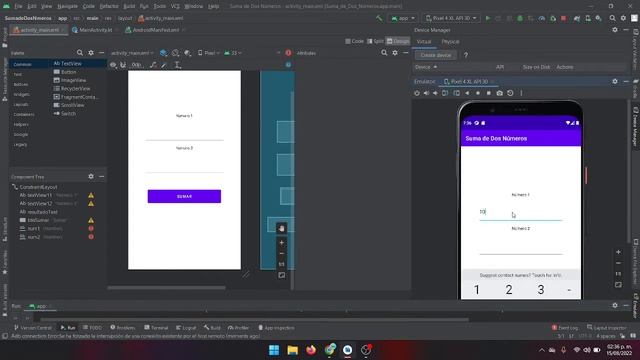Viewport: 640px width, 360px height.
Task: Click SUMAR button in design preview
Action: [x=184, y=196]
